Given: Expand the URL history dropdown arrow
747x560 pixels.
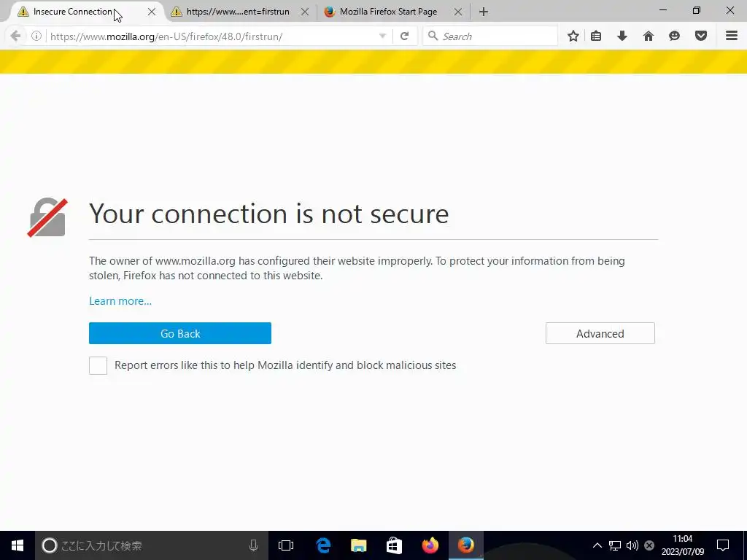Looking at the screenshot, I should click(x=382, y=36).
